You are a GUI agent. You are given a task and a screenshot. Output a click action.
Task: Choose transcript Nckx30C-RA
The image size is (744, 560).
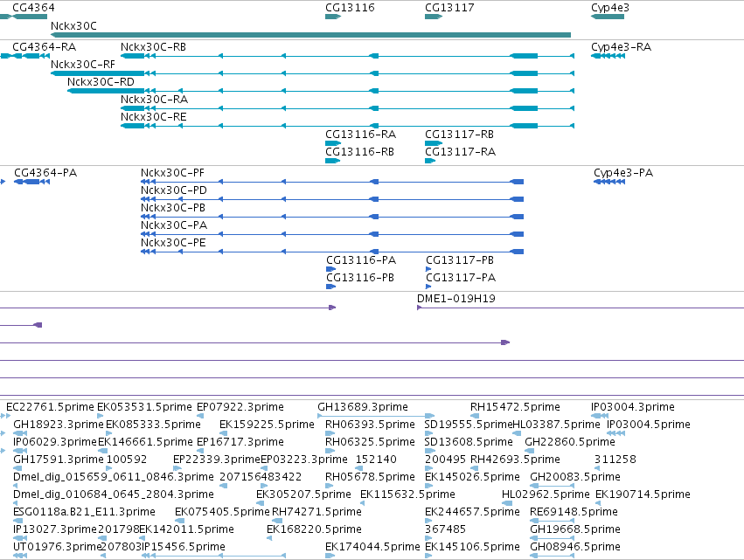pyautogui.click(x=154, y=100)
